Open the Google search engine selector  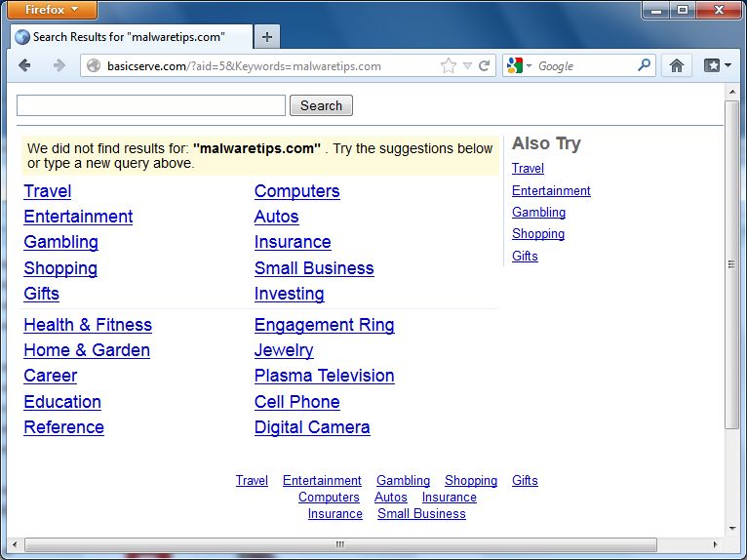519,65
